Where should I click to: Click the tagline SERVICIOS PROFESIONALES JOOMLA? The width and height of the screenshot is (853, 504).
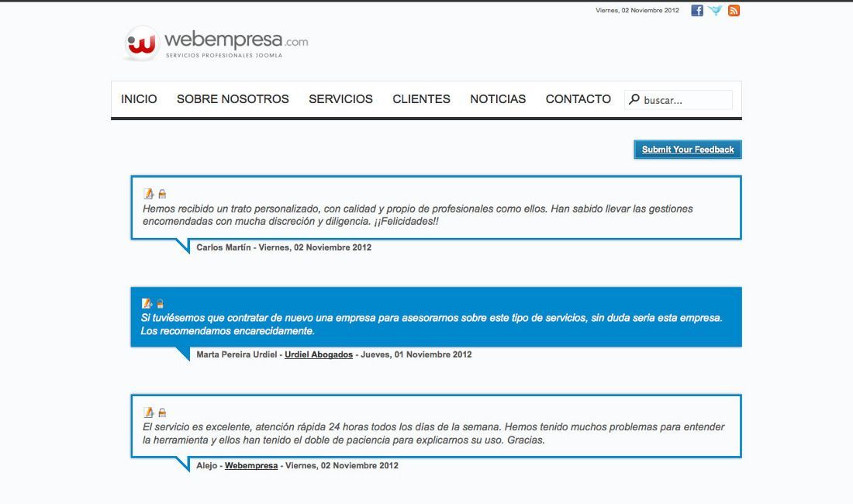tap(224, 56)
